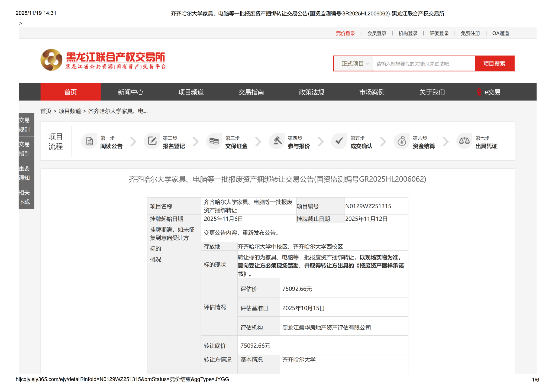Click the coins icon for 交保证金 step
Image resolution: width=555 pixels, height=392 pixels.
(214, 141)
